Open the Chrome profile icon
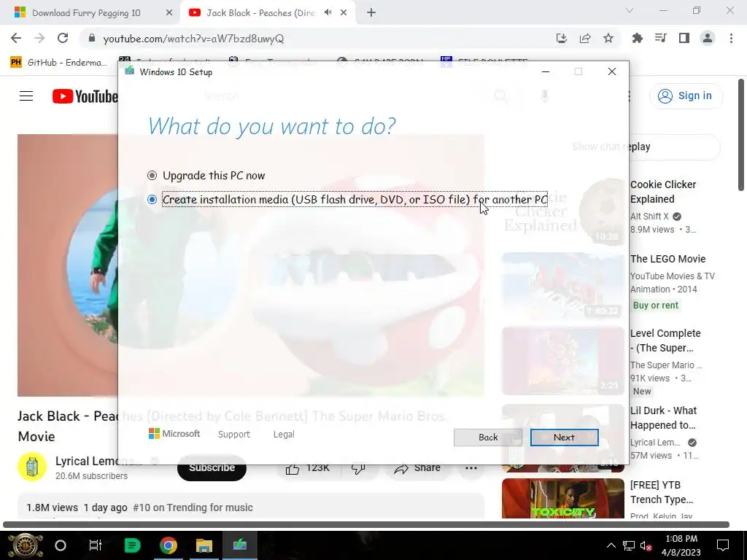 click(708, 38)
